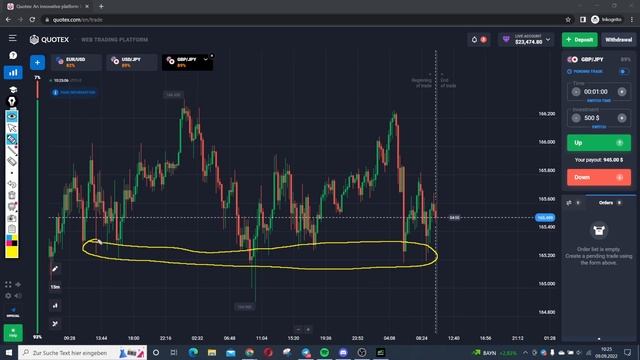This screenshot has height=360, width=640.
Task: Select the highlighted marker pen tool
Action: click(12, 139)
